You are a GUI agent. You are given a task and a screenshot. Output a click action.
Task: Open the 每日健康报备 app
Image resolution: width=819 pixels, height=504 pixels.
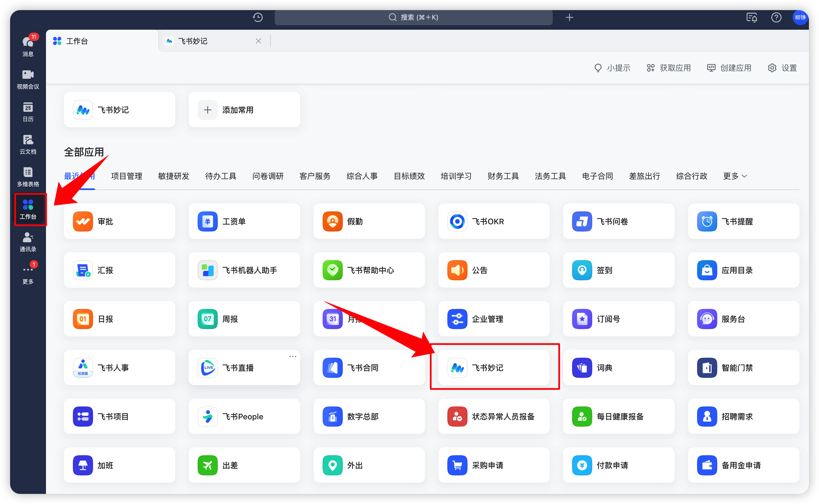pos(619,416)
